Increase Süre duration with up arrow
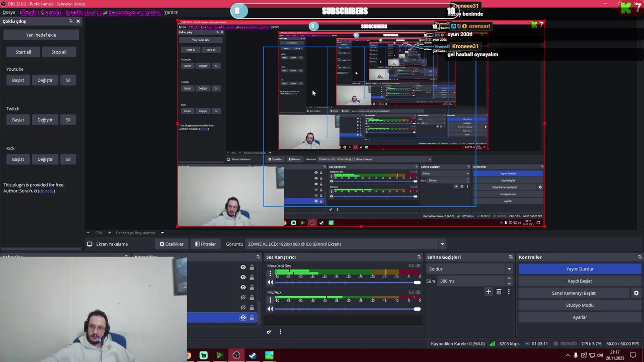The width and height of the screenshot is (644, 362). tap(509, 279)
